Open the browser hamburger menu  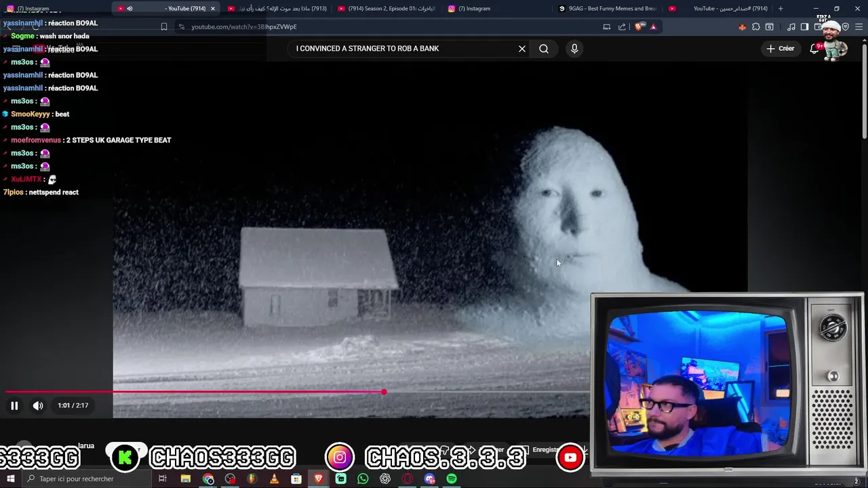[859, 26]
